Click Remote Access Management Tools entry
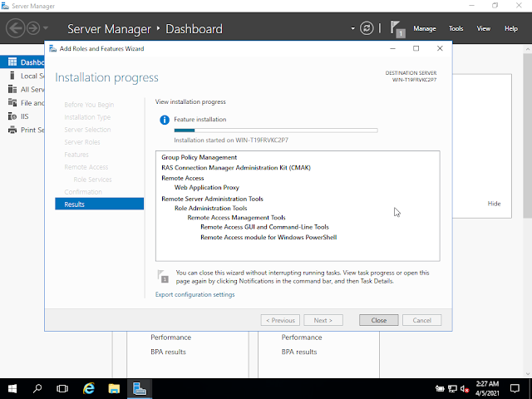 click(236, 218)
